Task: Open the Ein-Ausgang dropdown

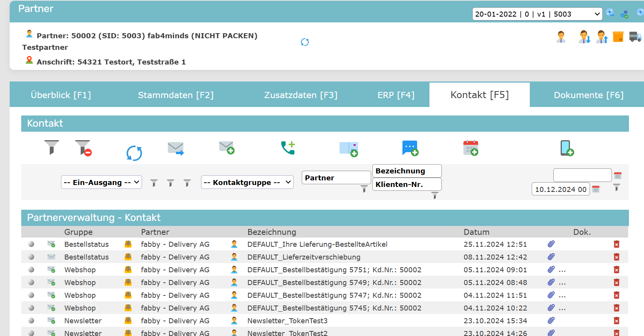Action: 101,182
